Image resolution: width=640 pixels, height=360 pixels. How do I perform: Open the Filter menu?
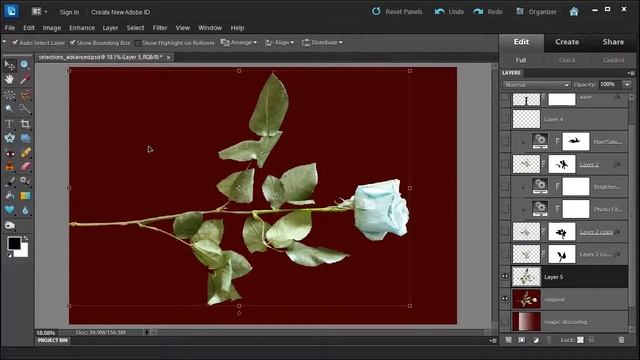tap(160, 28)
